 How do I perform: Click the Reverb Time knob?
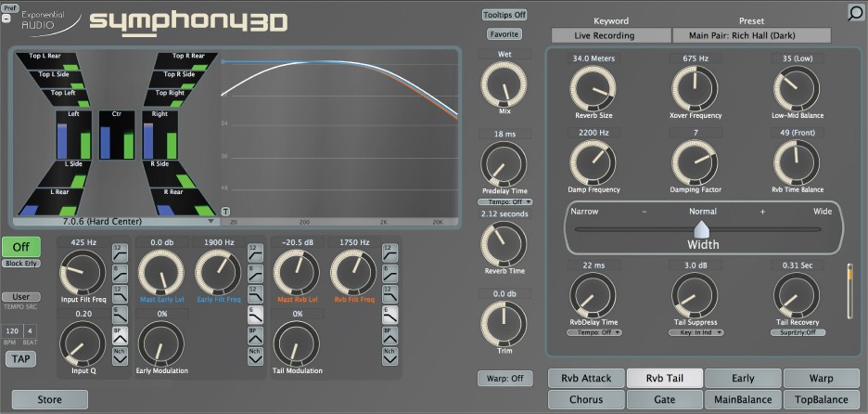[x=504, y=244]
